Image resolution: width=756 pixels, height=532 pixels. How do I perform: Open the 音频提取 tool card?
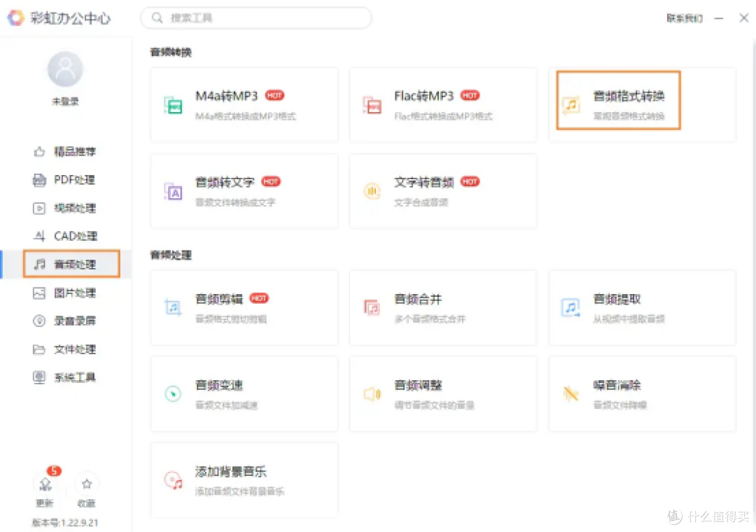point(642,308)
